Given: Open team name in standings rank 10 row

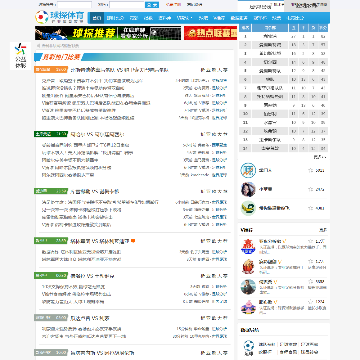Looking at the screenshot, I should [x=270, y=114].
